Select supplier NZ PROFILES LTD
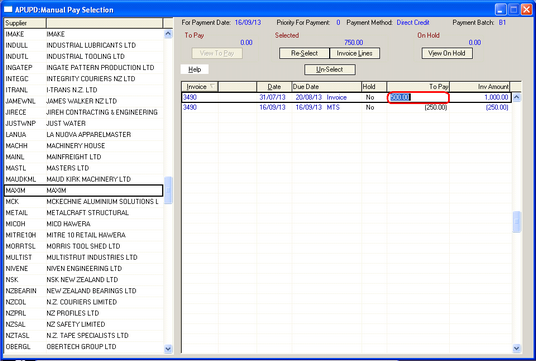The height and width of the screenshot is (361, 536). pos(83,313)
